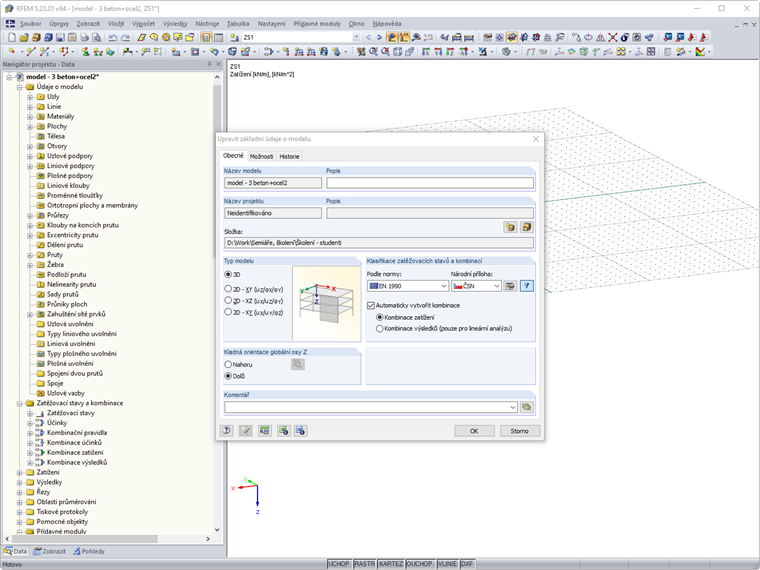Click the new node tool icon
This screenshot has height=570, width=760.
pos(12,51)
